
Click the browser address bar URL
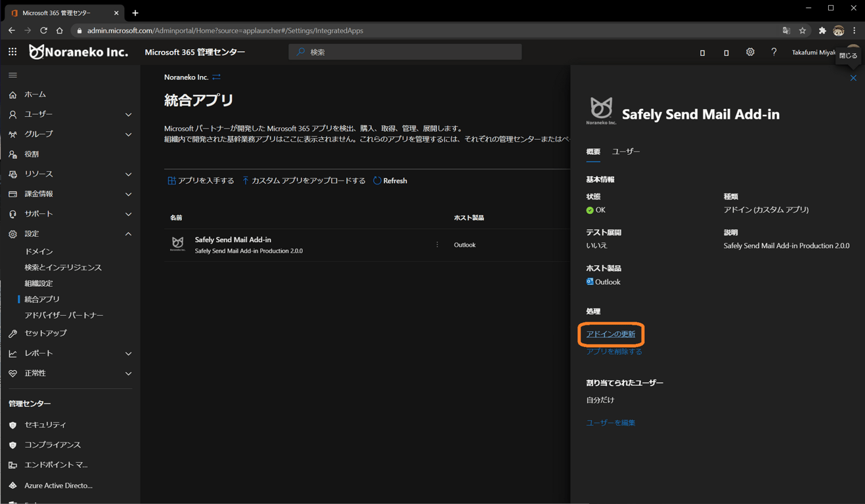click(x=225, y=30)
